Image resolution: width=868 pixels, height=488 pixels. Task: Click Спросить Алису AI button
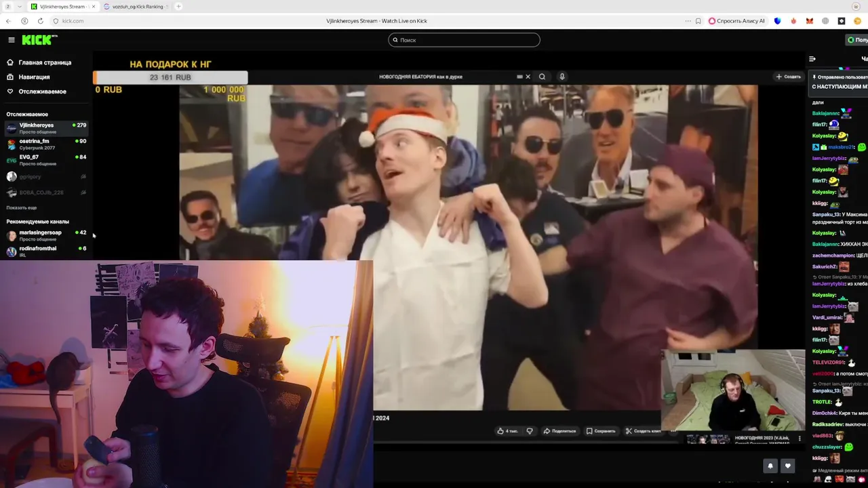(x=736, y=21)
